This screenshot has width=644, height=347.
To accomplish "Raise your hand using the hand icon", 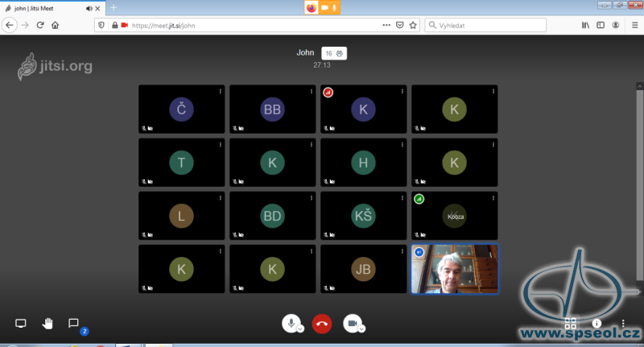I will click(x=47, y=324).
